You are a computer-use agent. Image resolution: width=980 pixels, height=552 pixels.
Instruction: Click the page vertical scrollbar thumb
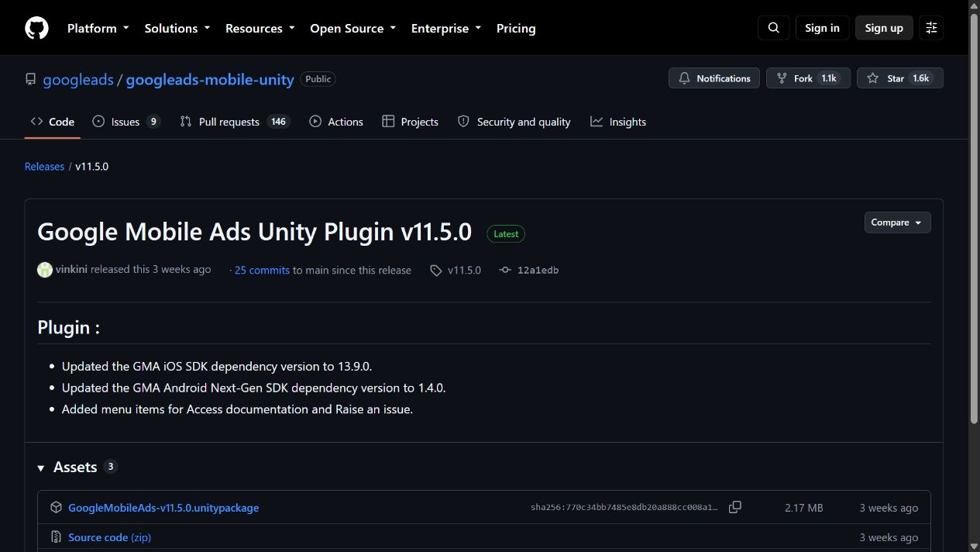[974, 218]
